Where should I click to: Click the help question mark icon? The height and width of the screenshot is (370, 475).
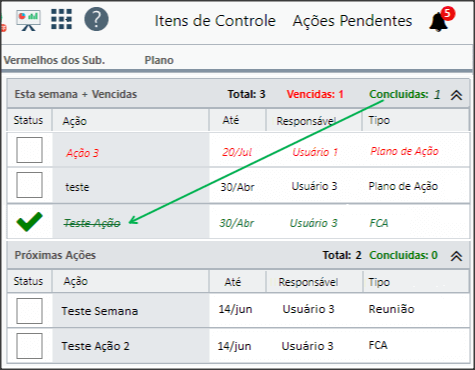pos(96,19)
